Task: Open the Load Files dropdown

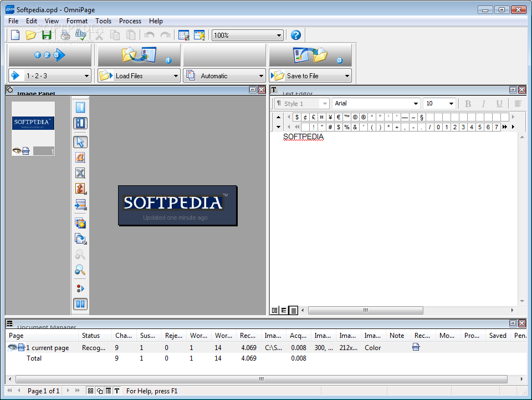Action: point(176,76)
